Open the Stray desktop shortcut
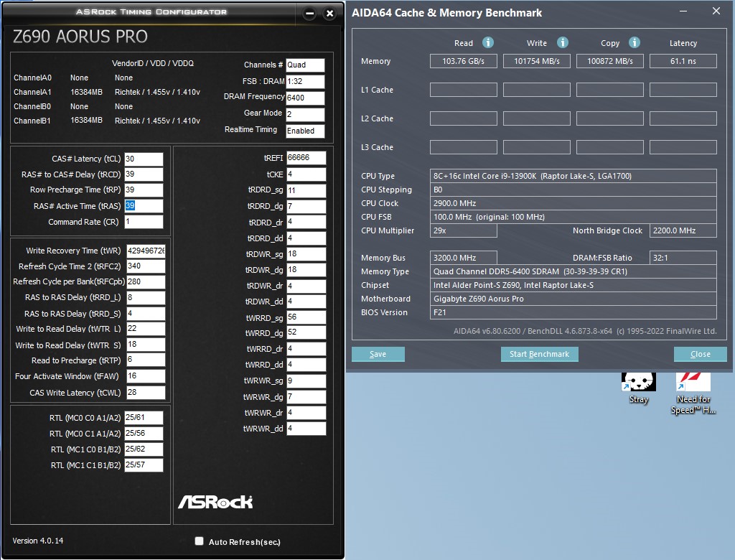The height and width of the screenshot is (560, 735). coord(638,388)
